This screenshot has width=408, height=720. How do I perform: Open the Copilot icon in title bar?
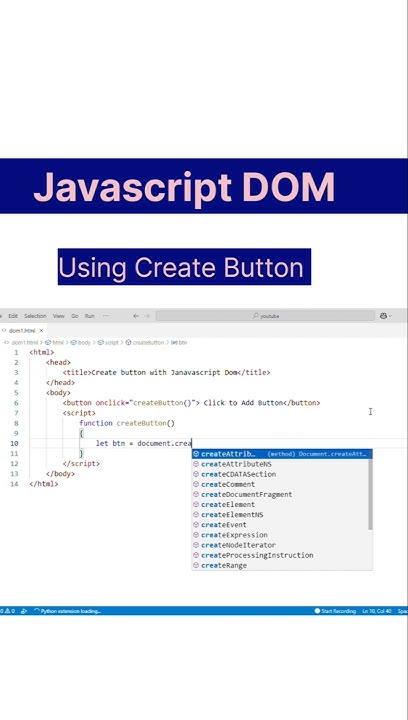(x=383, y=316)
